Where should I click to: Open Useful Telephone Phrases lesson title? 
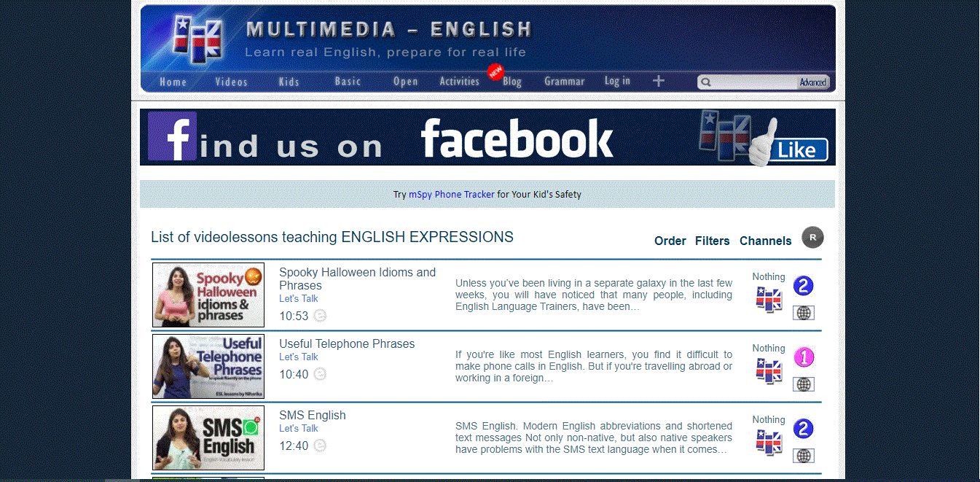point(347,343)
